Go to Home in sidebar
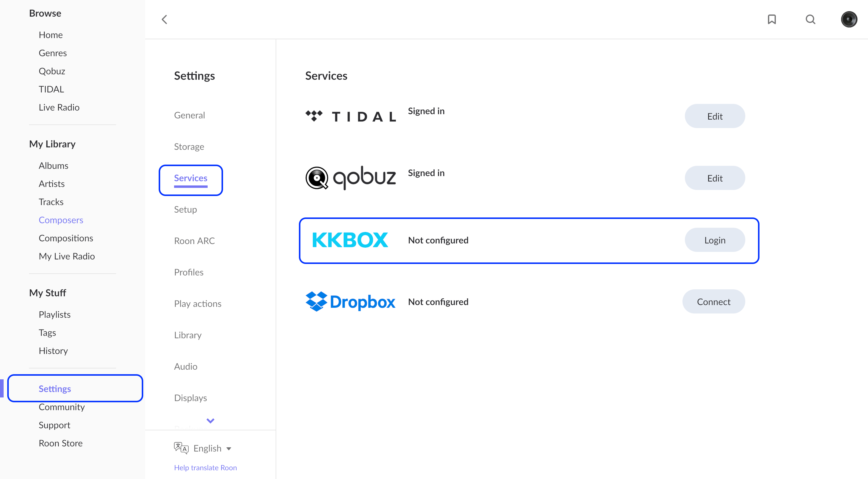Viewport: 868px width, 479px height. 50,35
